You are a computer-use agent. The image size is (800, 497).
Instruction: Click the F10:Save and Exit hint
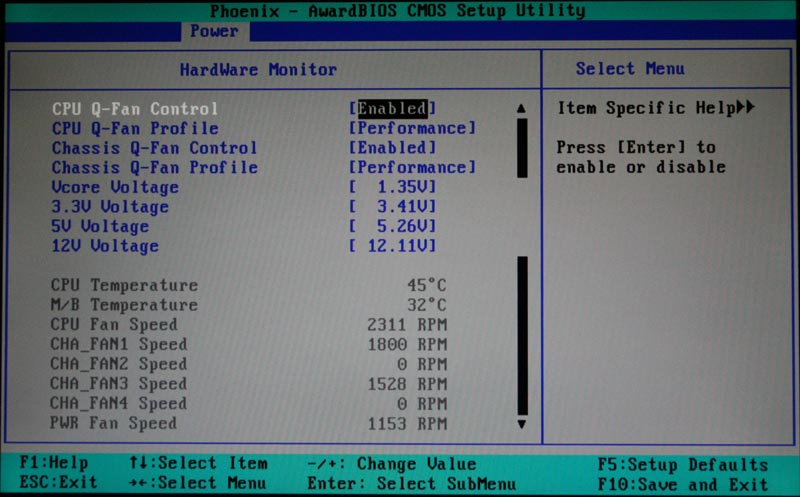tap(683, 484)
